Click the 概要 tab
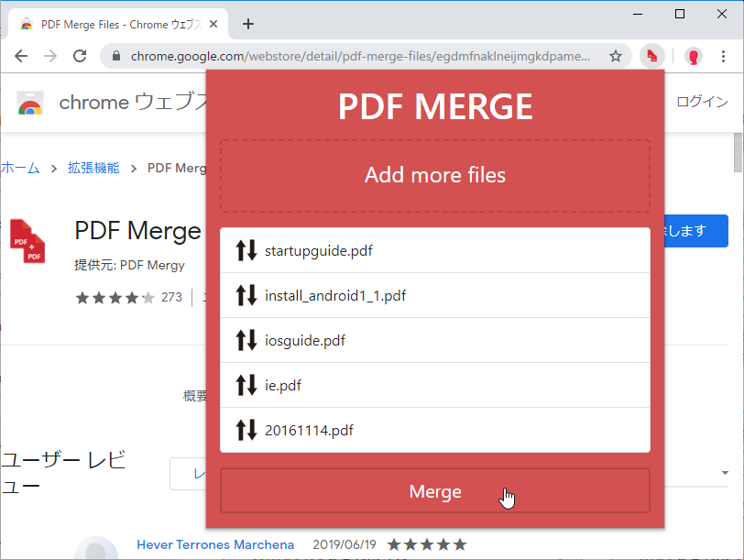744x560 pixels. tap(195, 396)
